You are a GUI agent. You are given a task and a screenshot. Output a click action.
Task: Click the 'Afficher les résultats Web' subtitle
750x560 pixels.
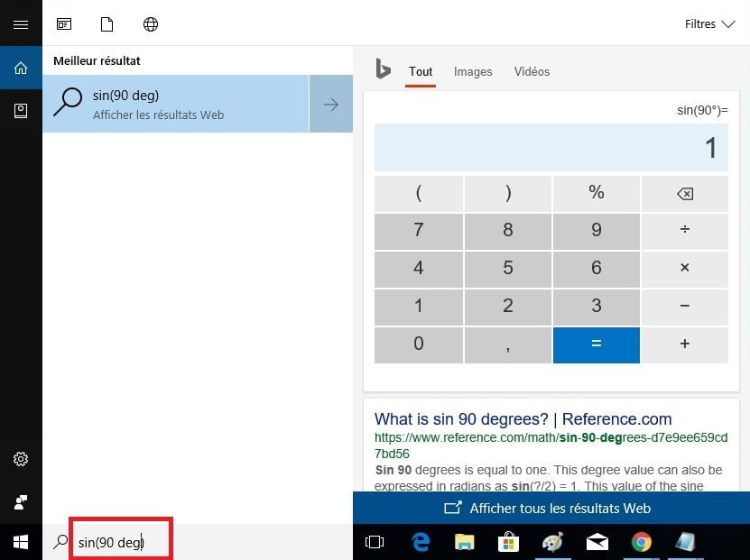pyautogui.click(x=158, y=115)
